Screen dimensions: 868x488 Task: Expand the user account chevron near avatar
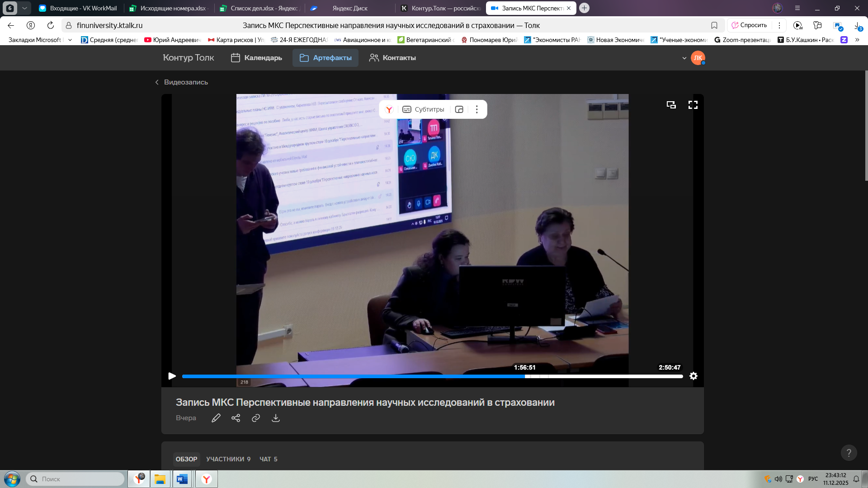(684, 58)
